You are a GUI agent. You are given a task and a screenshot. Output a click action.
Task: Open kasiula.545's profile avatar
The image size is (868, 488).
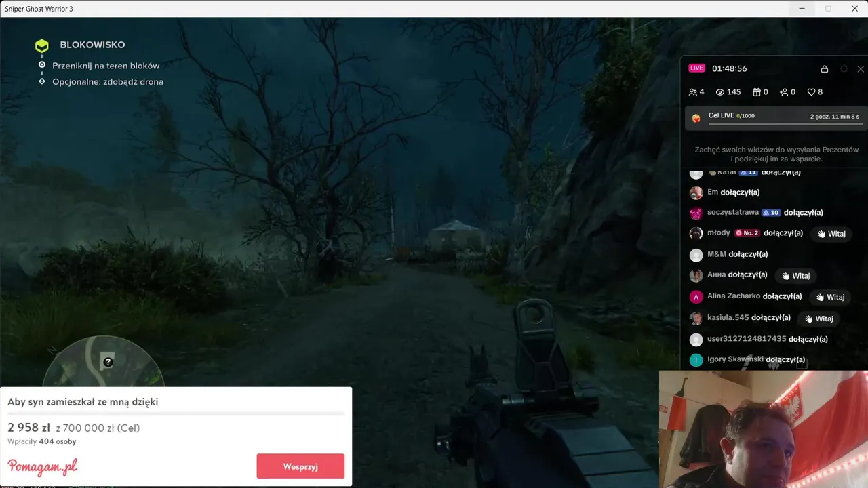[x=696, y=319]
